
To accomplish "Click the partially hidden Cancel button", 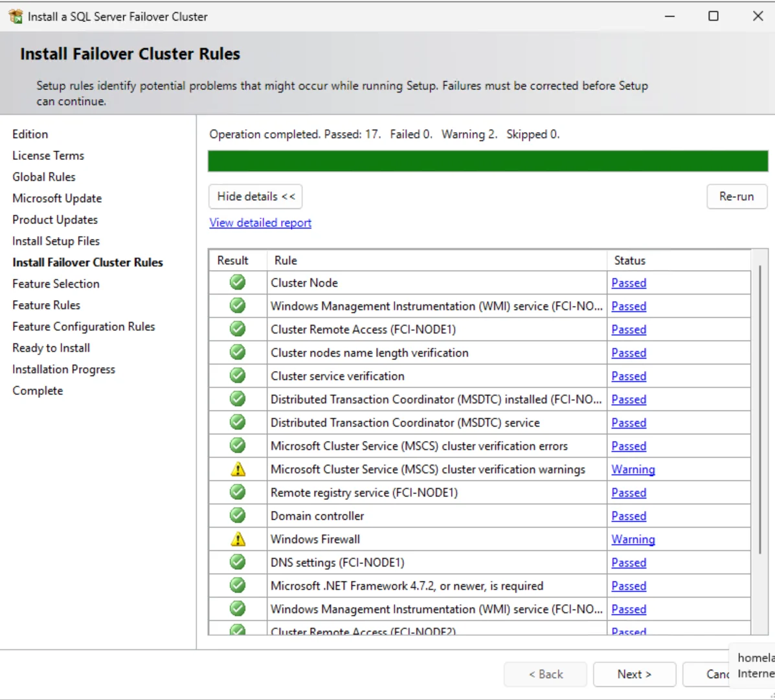I will point(707,674).
